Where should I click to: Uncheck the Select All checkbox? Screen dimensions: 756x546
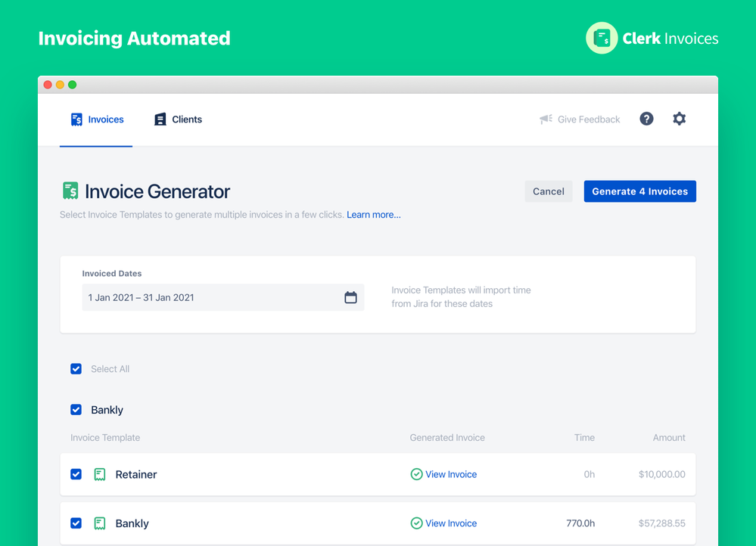tap(76, 368)
